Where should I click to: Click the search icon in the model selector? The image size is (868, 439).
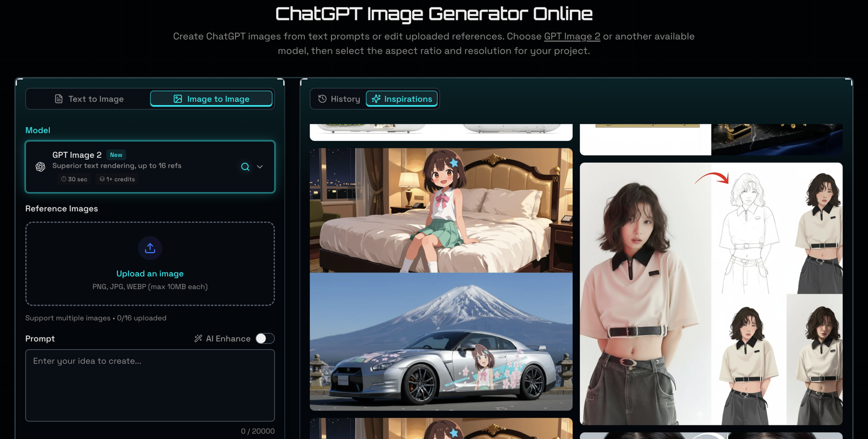click(245, 167)
